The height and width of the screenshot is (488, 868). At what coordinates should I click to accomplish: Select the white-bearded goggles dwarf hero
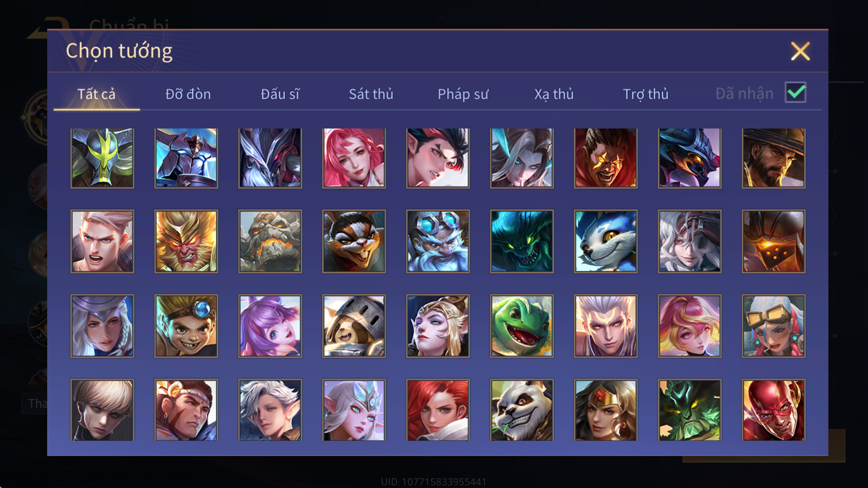pyautogui.click(x=438, y=241)
